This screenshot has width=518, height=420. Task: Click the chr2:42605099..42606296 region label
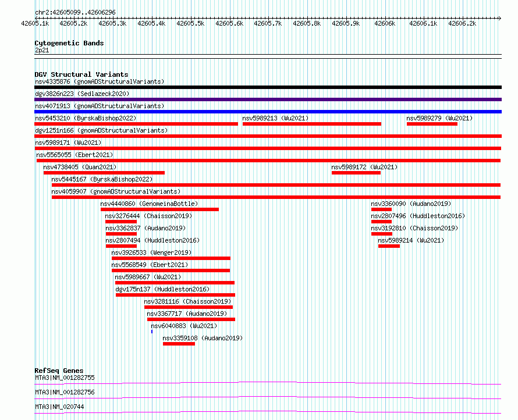pos(75,12)
